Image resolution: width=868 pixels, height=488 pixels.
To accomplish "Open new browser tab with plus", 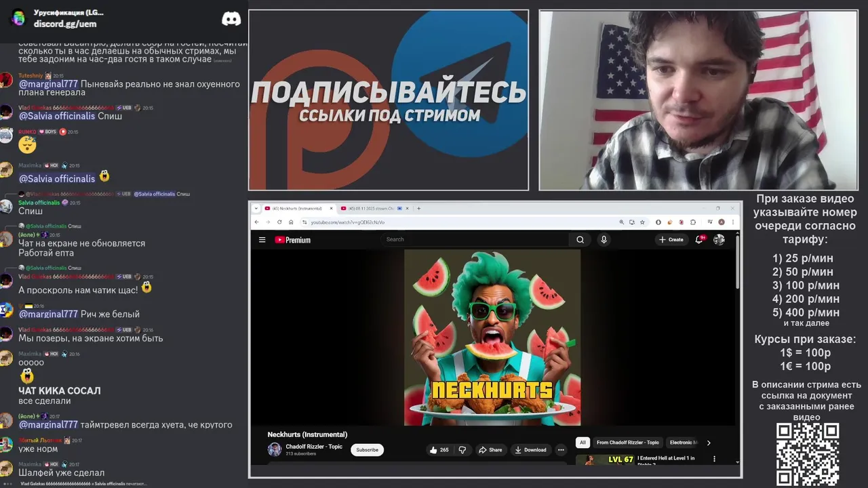I will [418, 208].
